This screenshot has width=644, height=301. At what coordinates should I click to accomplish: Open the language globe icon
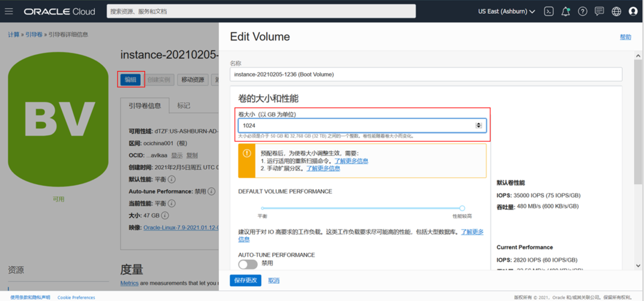pos(617,11)
